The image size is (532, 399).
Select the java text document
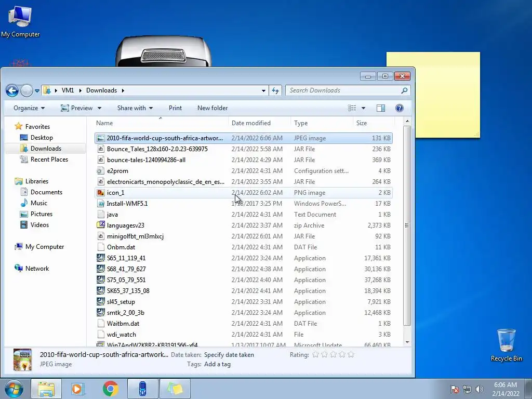point(243,215)
